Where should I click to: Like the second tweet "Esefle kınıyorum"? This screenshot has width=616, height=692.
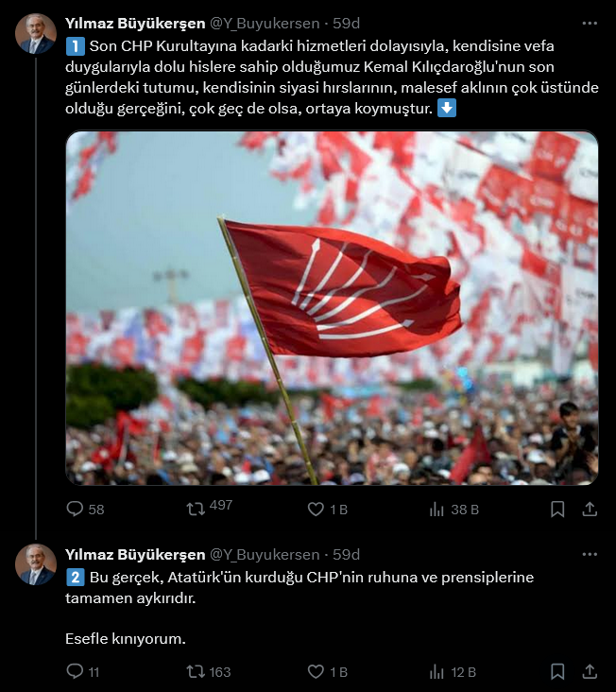tap(328, 672)
